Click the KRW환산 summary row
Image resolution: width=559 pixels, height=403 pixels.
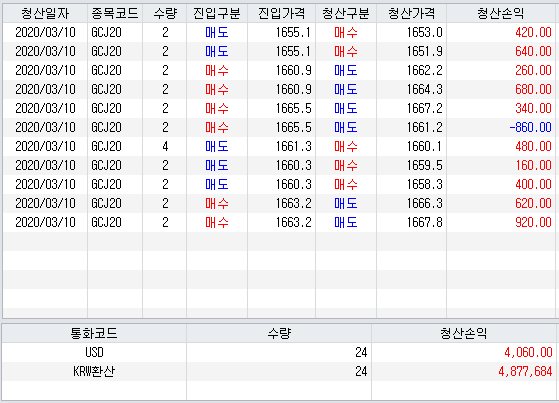coord(280,371)
